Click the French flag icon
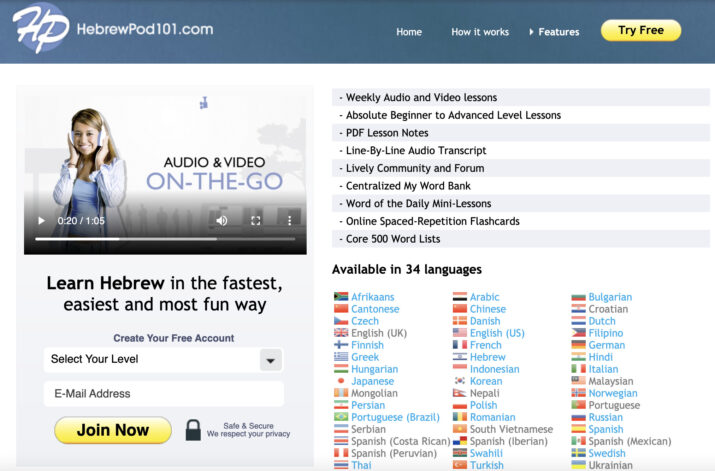Image resolution: width=715 pixels, height=471 pixels. (x=460, y=345)
